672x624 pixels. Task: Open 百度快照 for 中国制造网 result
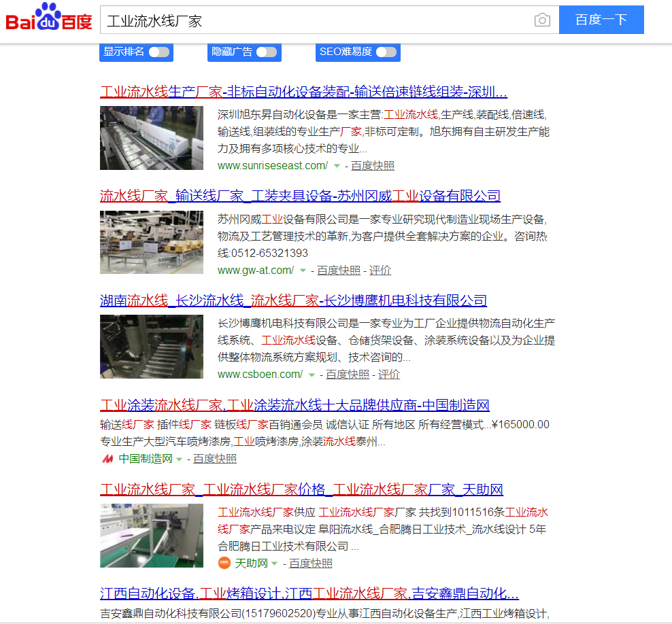[x=215, y=459]
